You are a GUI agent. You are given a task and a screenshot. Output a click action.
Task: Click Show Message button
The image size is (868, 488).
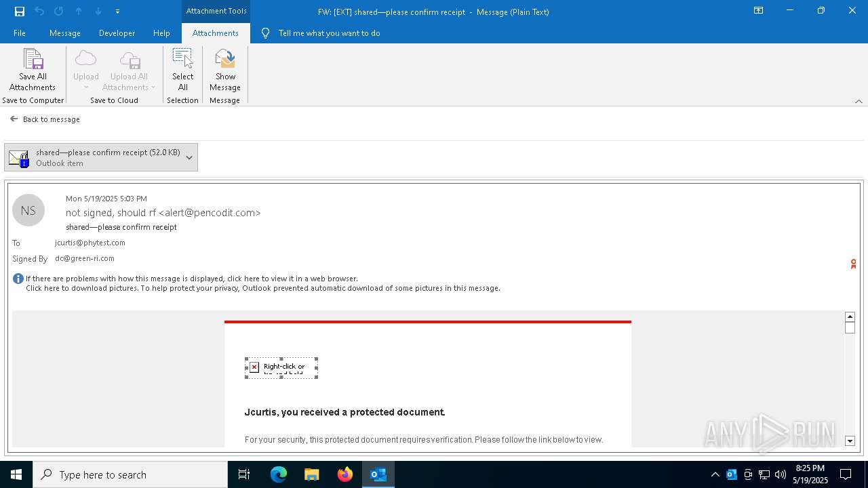point(225,70)
